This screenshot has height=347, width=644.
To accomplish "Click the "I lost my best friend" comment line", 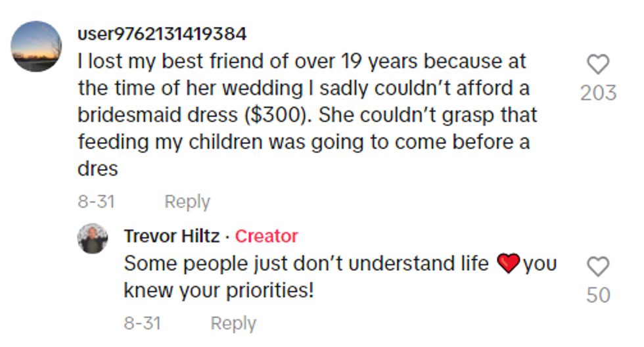I will (x=302, y=62).
